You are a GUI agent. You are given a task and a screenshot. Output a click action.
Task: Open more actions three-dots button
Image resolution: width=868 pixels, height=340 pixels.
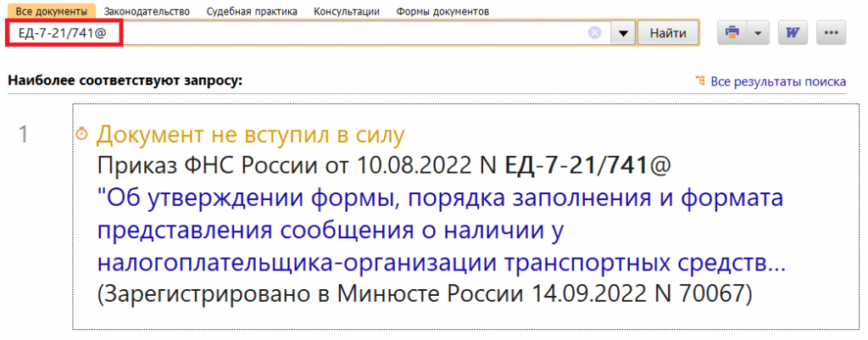pyautogui.click(x=831, y=33)
